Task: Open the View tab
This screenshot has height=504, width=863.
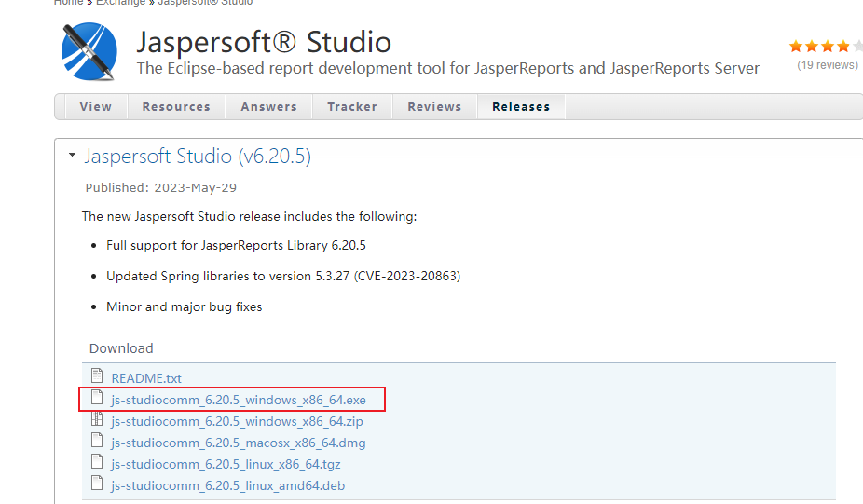Action: [x=96, y=107]
